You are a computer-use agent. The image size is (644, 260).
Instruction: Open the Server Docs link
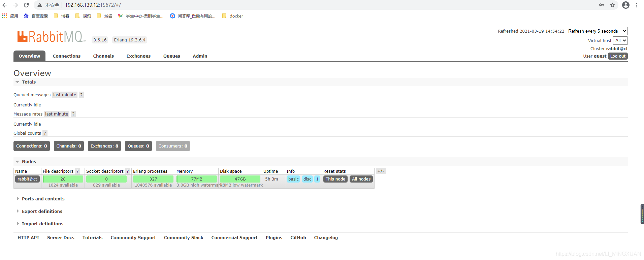(x=61, y=237)
